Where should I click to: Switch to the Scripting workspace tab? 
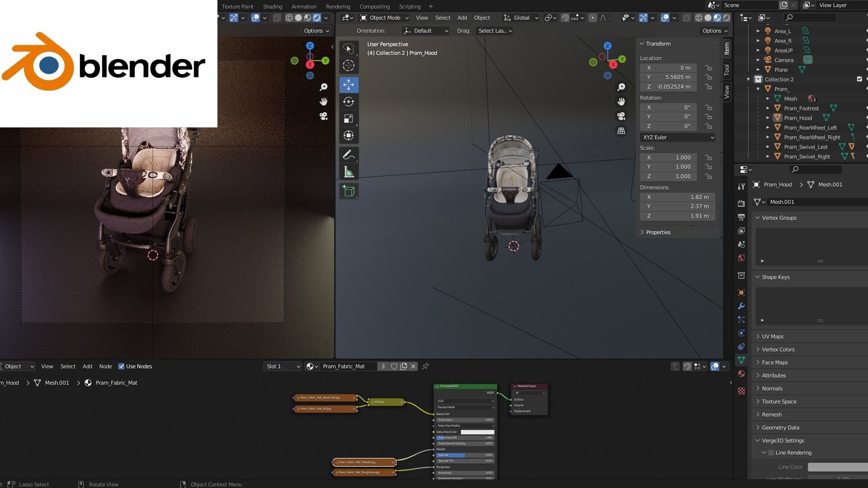click(410, 6)
